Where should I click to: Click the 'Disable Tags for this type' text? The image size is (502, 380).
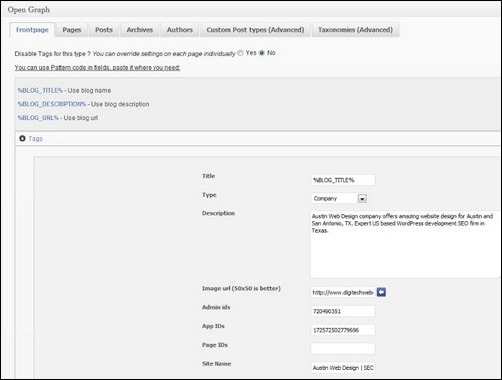pyautogui.click(x=52, y=54)
